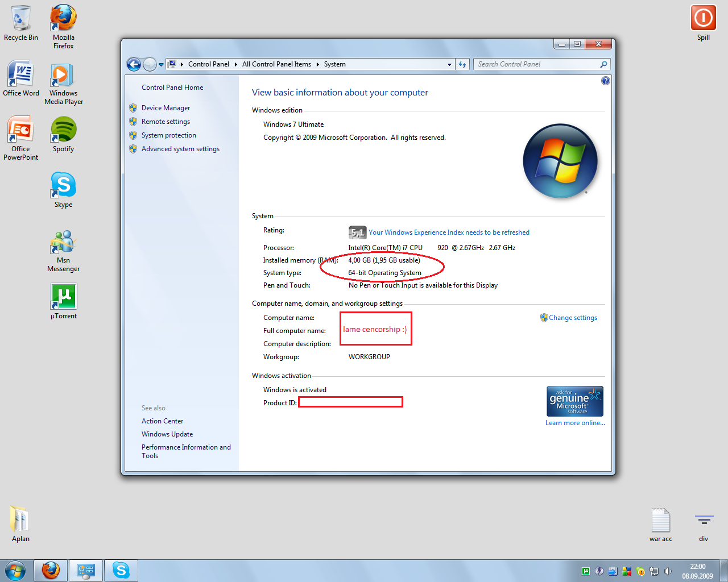Viewport: 728px width, 582px height.
Task: Open Control Panel Home
Action: pos(172,88)
